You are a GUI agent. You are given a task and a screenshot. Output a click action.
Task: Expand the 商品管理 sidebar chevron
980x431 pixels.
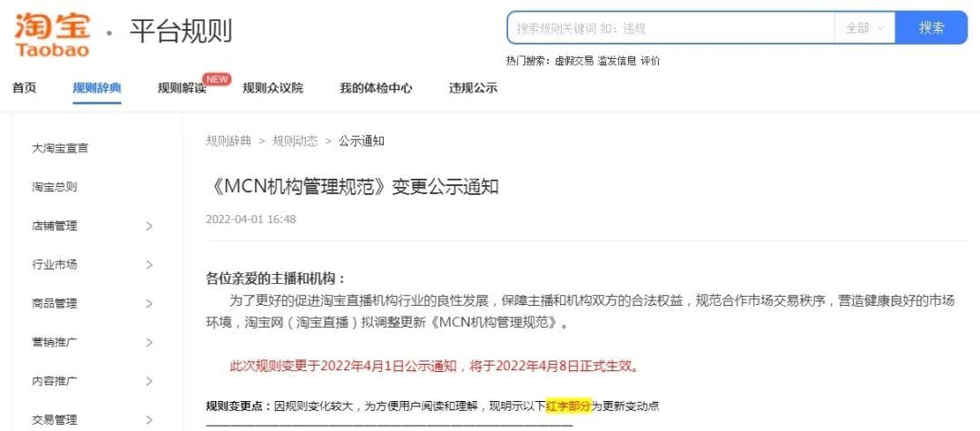[x=149, y=304]
